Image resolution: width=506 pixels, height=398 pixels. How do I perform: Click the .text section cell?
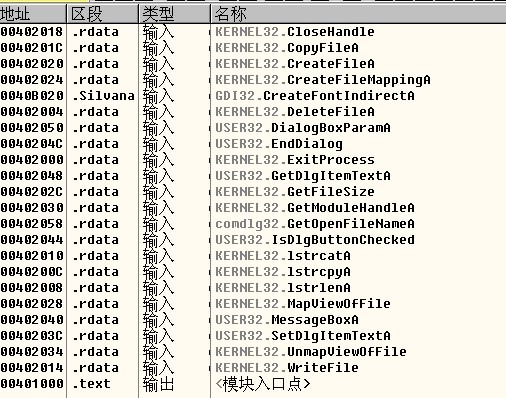[x=91, y=384]
